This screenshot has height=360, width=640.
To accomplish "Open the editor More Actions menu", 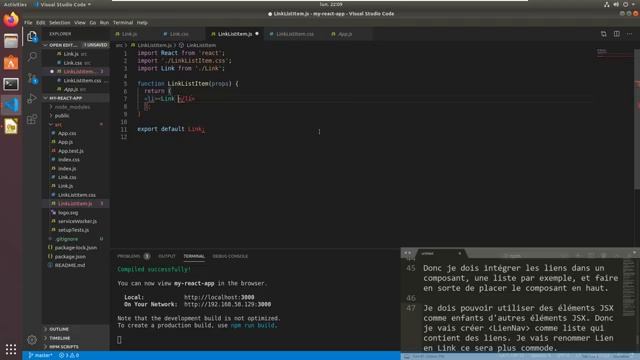I will point(629,34).
